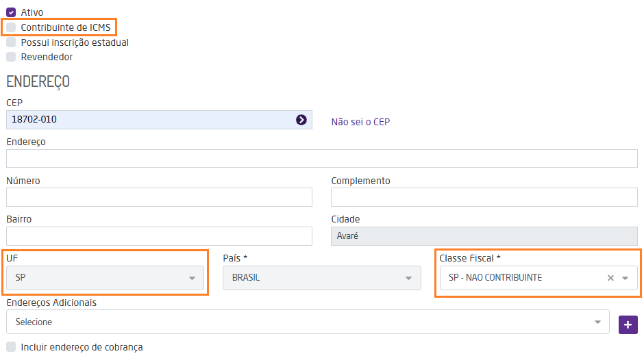Image resolution: width=644 pixels, height=358 pixels.
Task: Enable Contribuinte de ICMS checkbox
Action: [11, 27]
